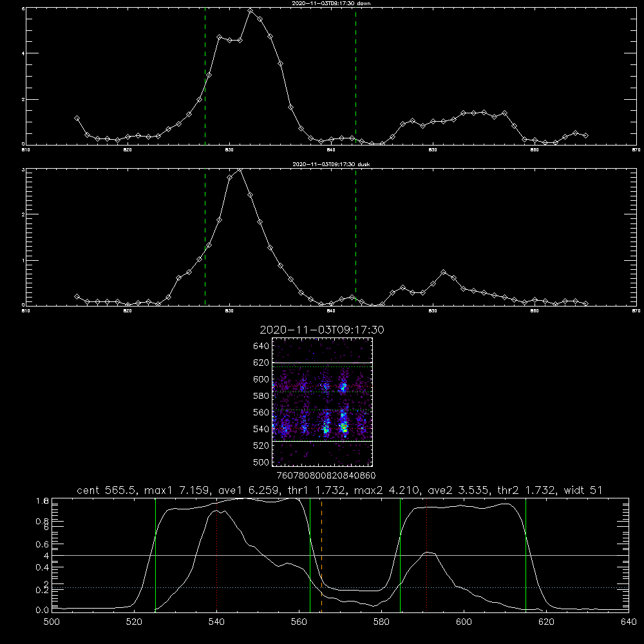
Task: Click bottom plot x-axis label 620
Action: tap(546, 622)
